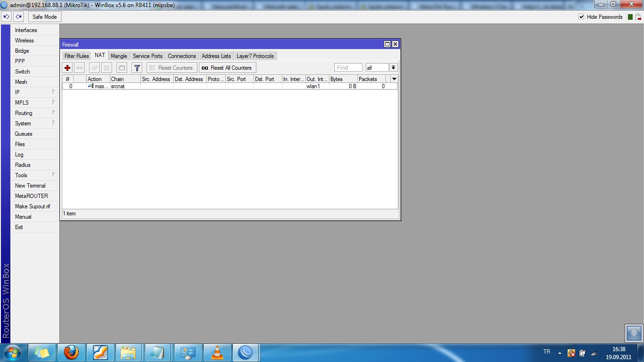Open Interfaces from the sidebar menu
The image size is (644, 362).
coord(35,30)
